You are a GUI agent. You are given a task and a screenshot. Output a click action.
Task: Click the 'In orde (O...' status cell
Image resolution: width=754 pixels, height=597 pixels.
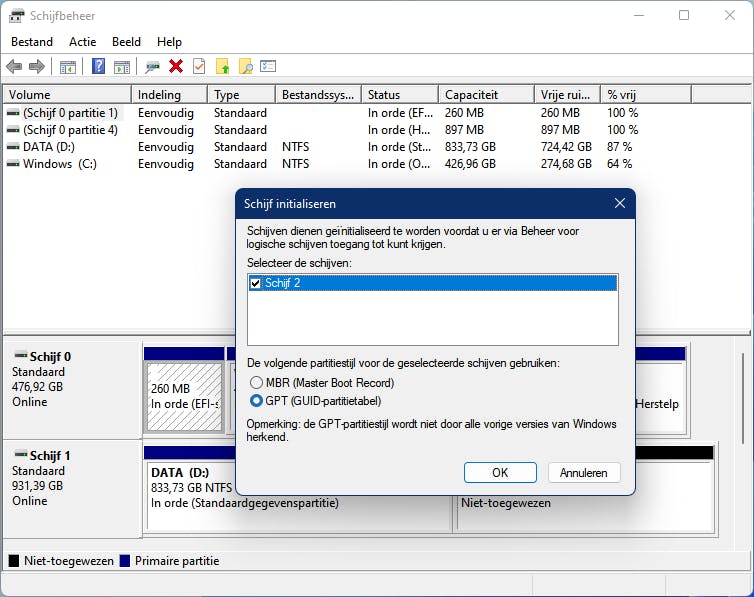399,164
